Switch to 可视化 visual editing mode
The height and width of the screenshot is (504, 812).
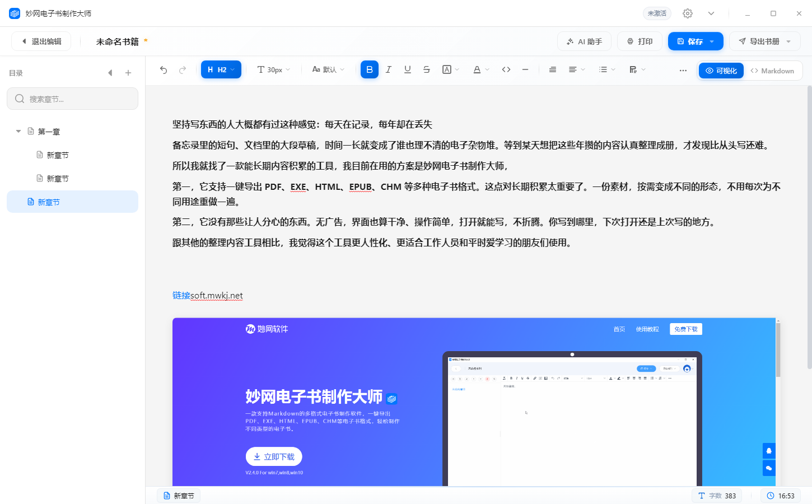point(721,71)
